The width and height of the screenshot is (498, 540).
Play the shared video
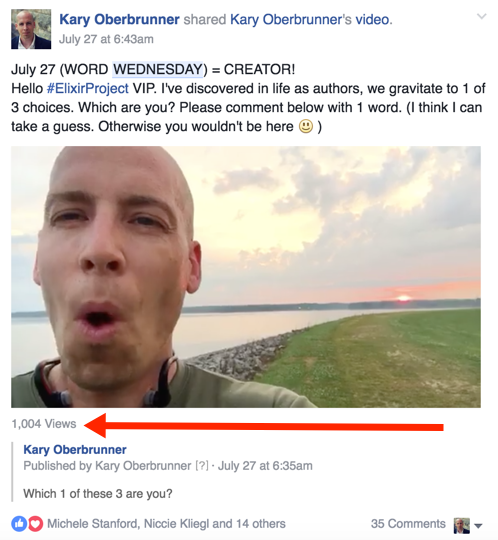coord(246,277)
